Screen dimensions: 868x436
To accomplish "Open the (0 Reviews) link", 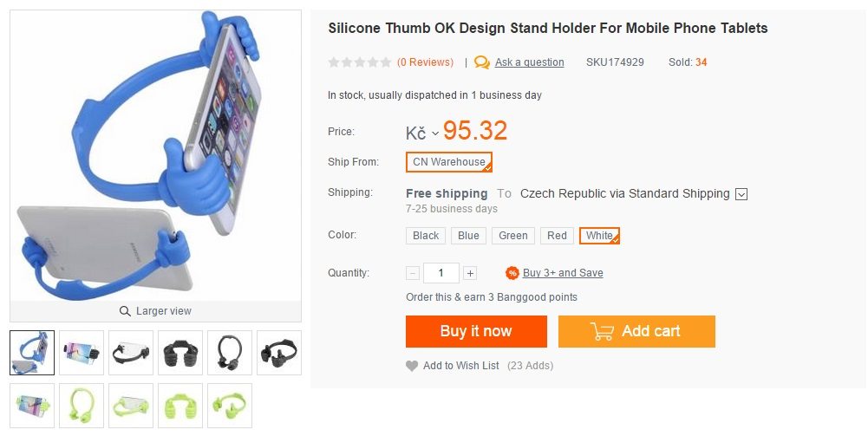I will pos(425,62).
